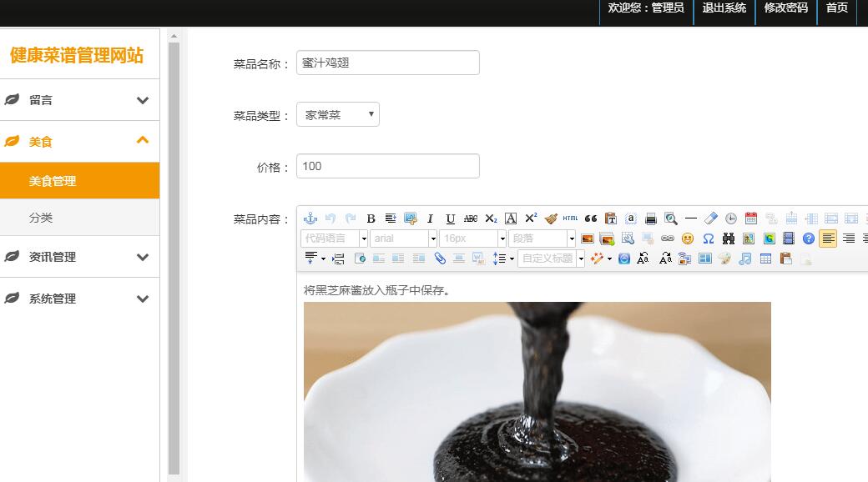
Task: Collapse the 美食 sidebar menu
Action: pos(80,142)
